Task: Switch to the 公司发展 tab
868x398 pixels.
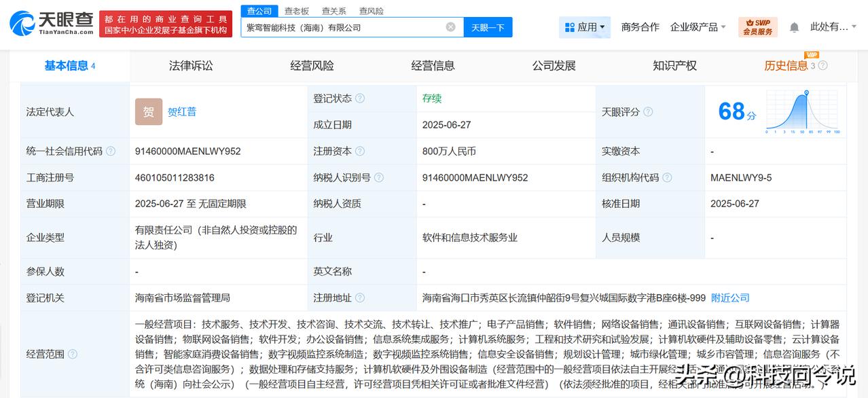Action: pyautogui.click(x=554, y=66)
